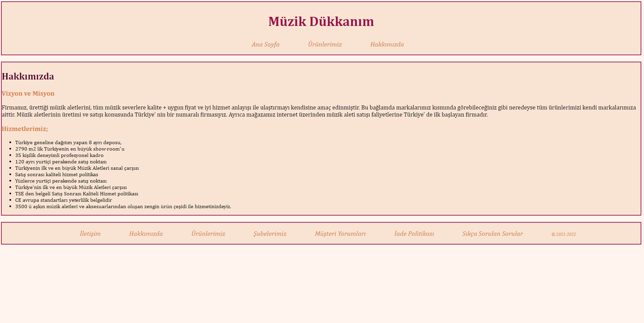
Task: Click the list item about 8 depots
Action: click(x=69, y=142)
